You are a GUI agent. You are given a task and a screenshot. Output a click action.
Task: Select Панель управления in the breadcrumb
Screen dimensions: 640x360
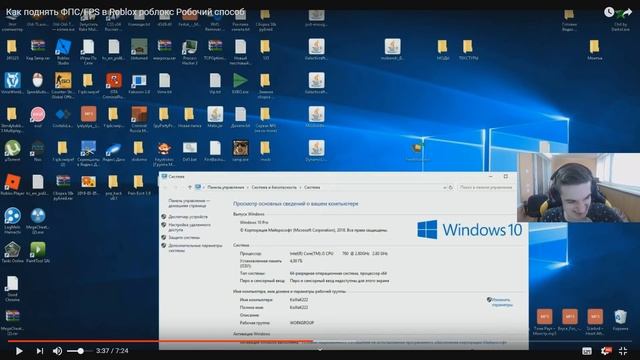(x=225, y=187)
